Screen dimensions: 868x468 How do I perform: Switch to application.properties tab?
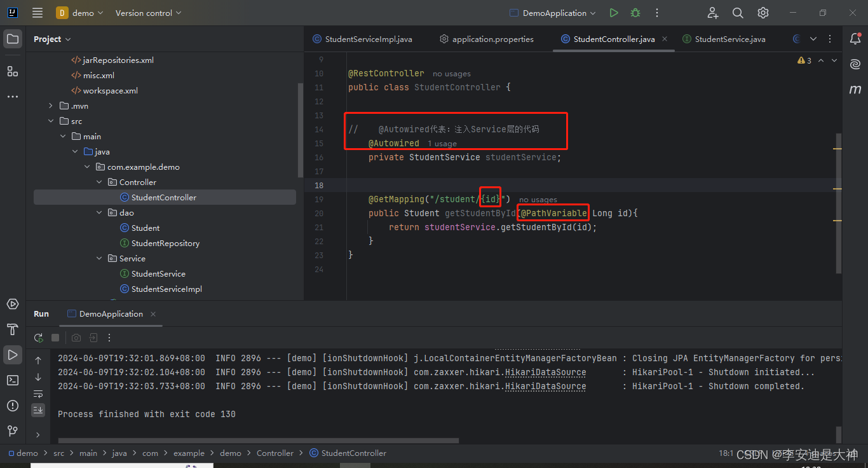coord(487,39)
